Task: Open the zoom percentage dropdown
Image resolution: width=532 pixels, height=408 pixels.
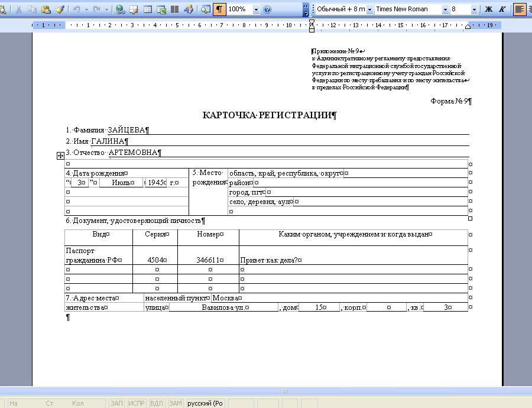Action: [256, 9]
